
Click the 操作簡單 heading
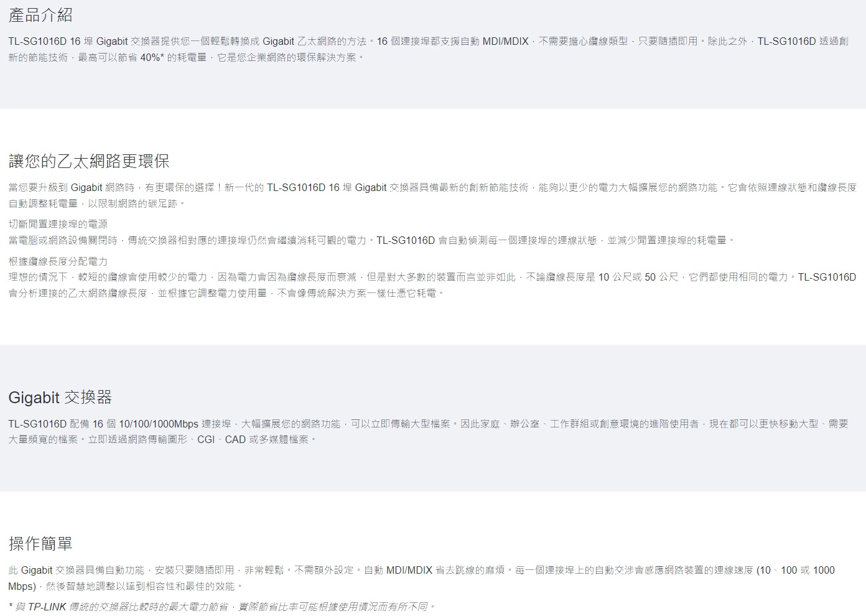(x=40, y=543)
